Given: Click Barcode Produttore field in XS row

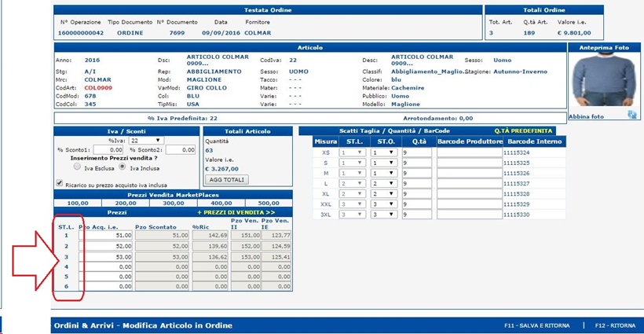Looking at the screenshot, I should pyautogui.click(x=470, y=152).
